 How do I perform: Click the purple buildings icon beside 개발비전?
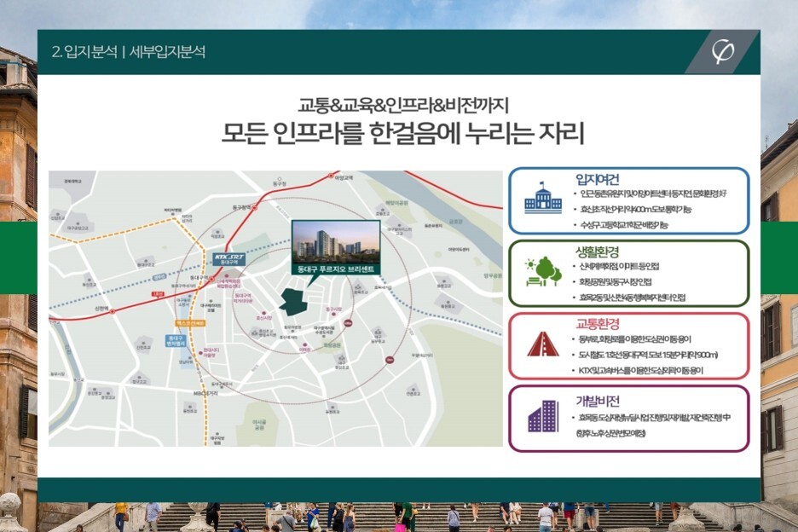(x=543, y=416)
